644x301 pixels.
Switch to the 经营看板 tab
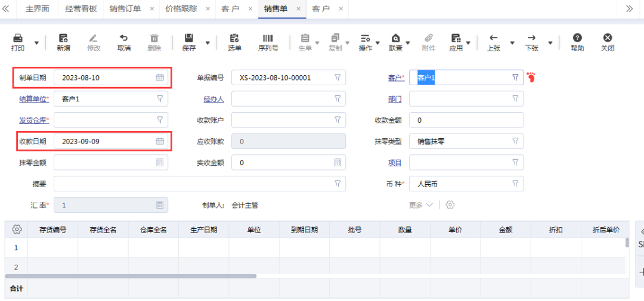click(80, 9)
